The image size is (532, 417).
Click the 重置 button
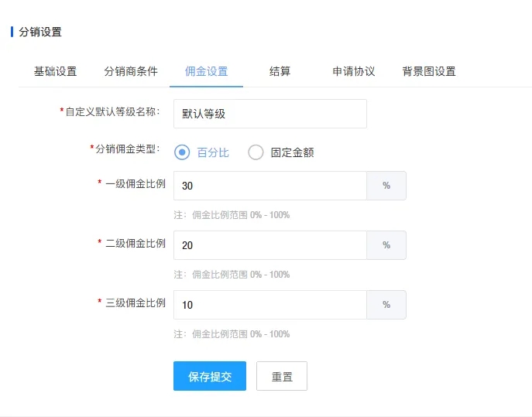[x=282, y=377]
